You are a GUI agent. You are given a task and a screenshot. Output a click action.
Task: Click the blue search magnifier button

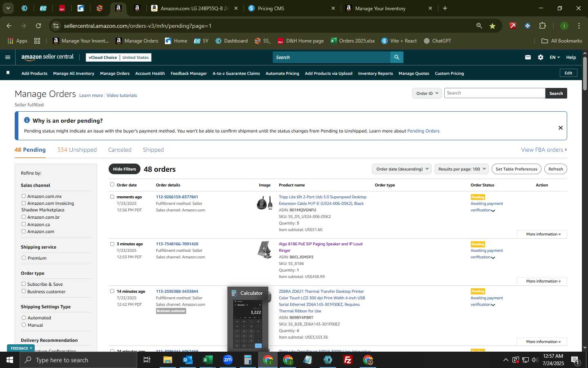pyautogui.click(x=396, y=57)
